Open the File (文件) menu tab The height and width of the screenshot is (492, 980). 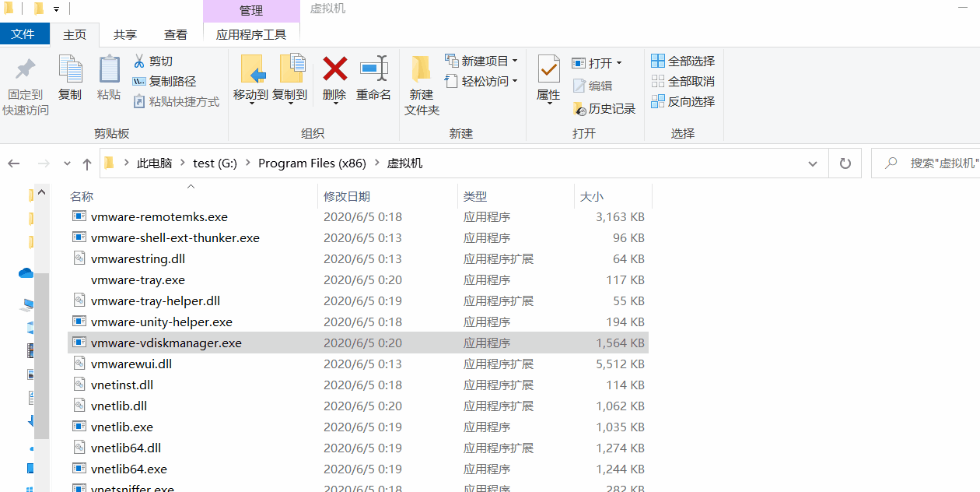coord(24,34)
